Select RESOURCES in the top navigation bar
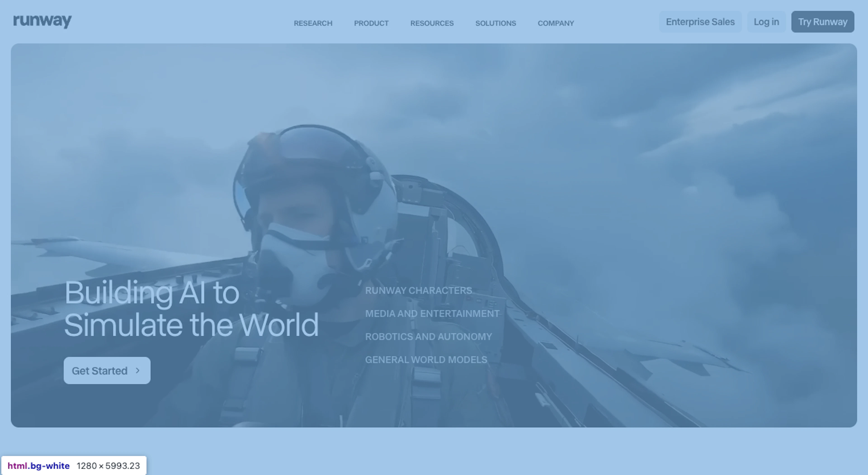 point(432,23)
